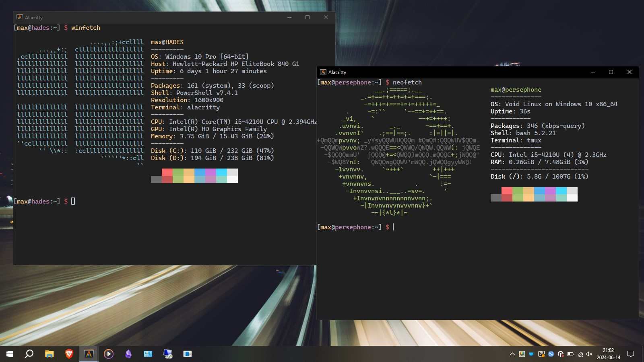The image size is (644, 362).
Task: Click the "Resolution: 1600x900" line
Action: 187,100
